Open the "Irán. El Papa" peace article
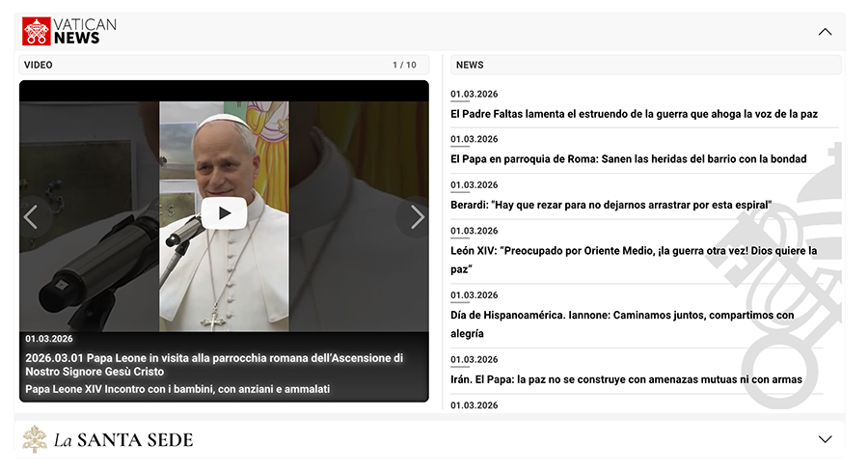The width and height of the screenshot is (868, 474). tap(626, 379)
